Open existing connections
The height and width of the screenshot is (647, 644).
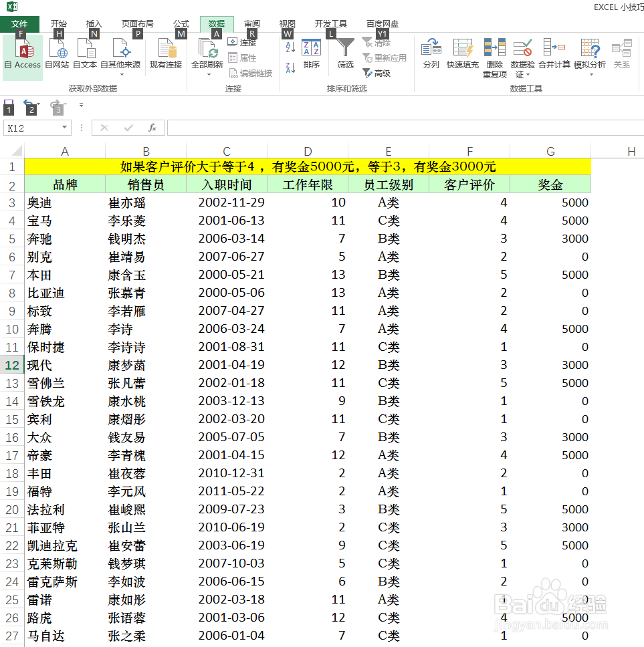tap(166, 55)
